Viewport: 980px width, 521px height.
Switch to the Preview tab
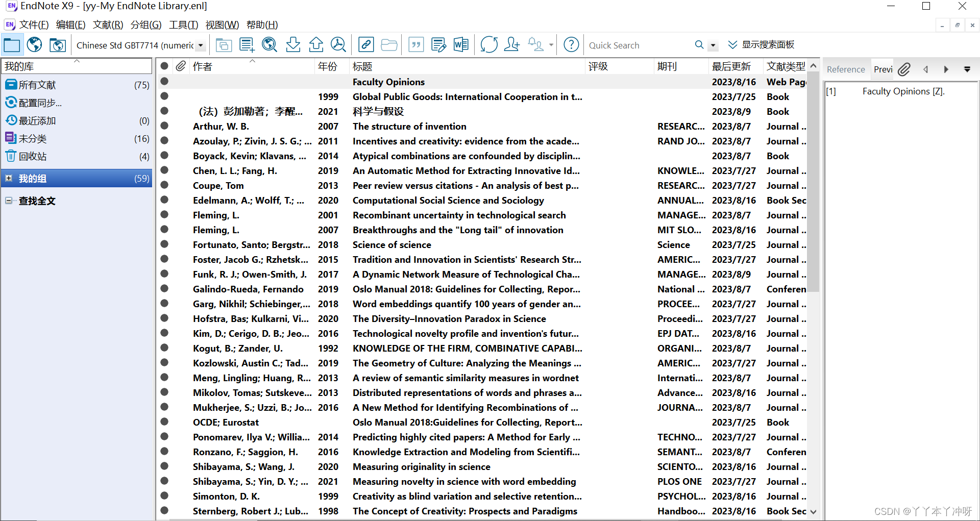[x=883, y=69]
